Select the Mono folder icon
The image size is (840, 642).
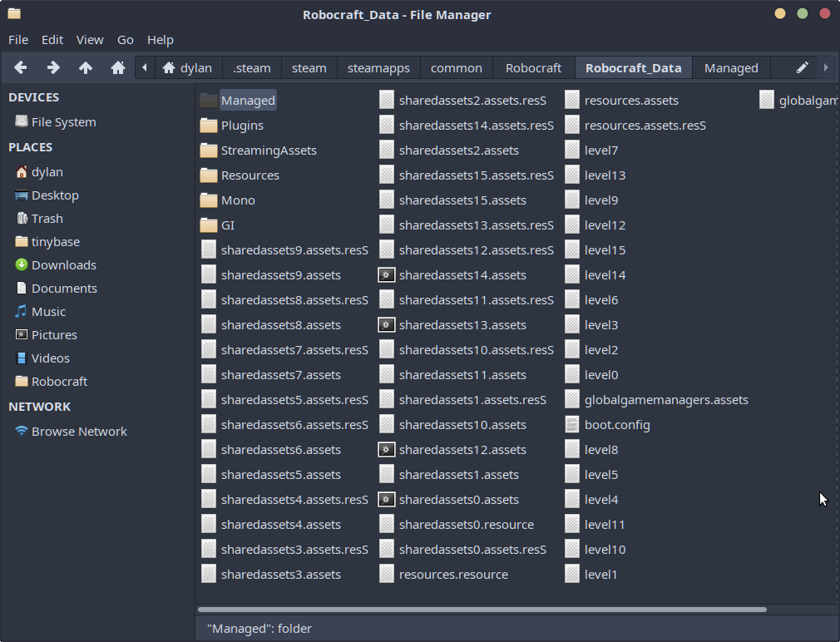point(209,200)
